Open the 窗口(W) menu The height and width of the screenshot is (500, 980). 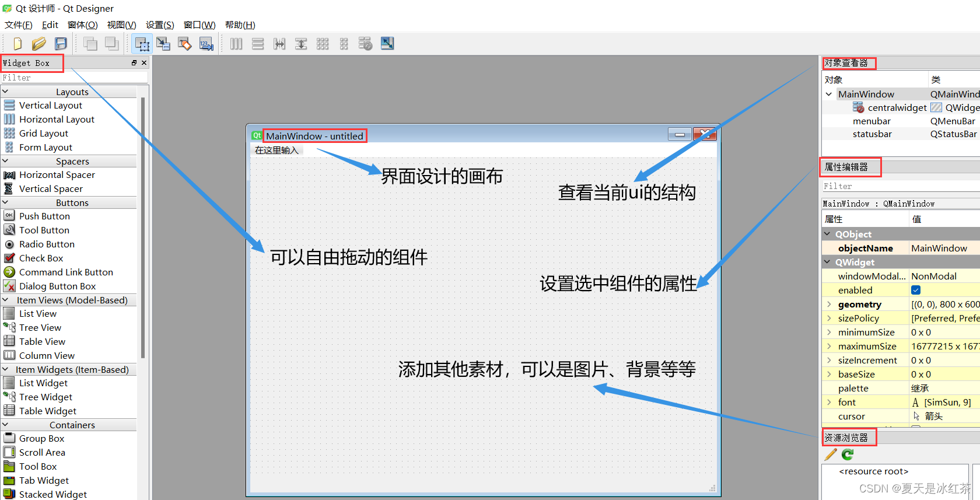199,25
